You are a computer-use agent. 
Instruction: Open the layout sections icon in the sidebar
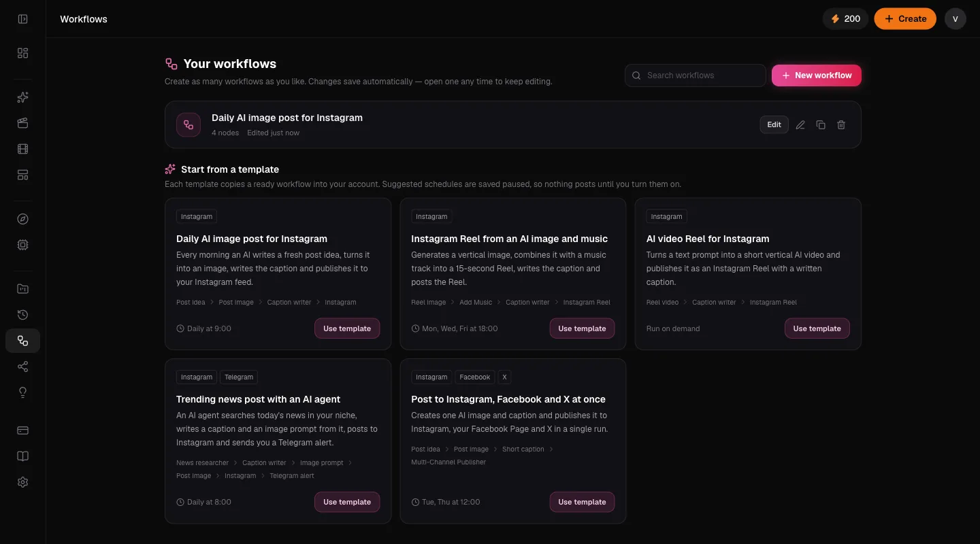point(22,175)
